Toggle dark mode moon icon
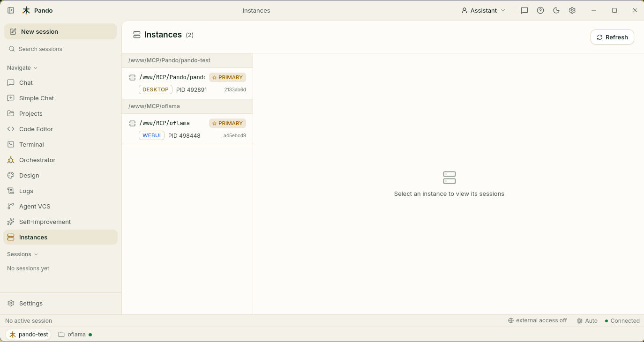Screen dimensions: 644x342 click(x=556, y=10)
